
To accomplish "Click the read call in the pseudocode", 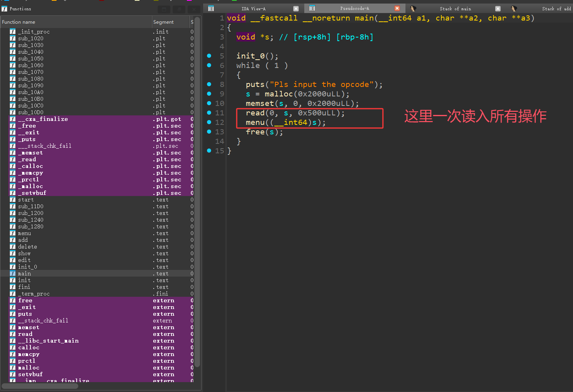I will (255, 113).
